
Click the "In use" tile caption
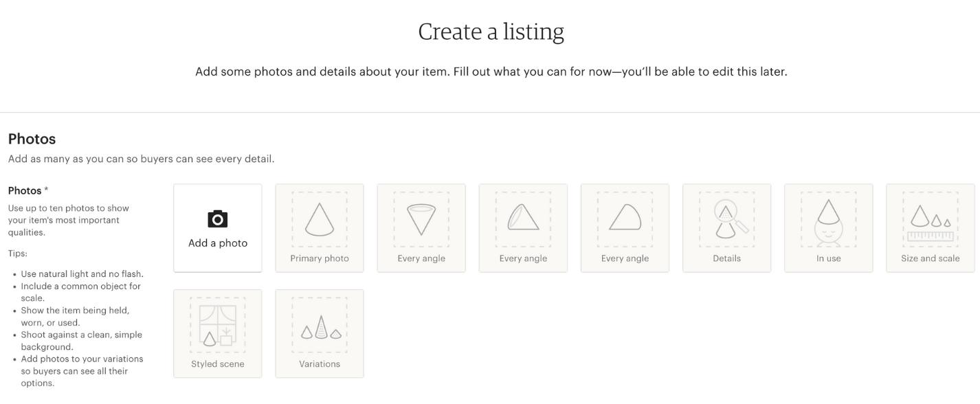[829, 258]
